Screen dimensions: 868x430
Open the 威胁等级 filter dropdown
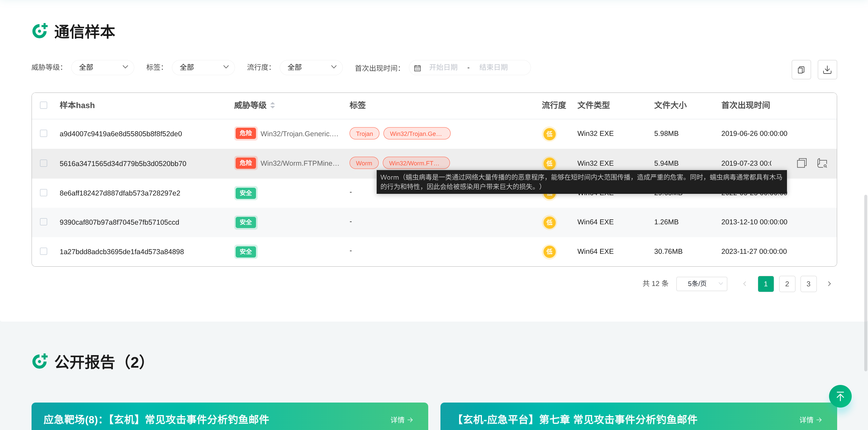[x=103, y=67]
